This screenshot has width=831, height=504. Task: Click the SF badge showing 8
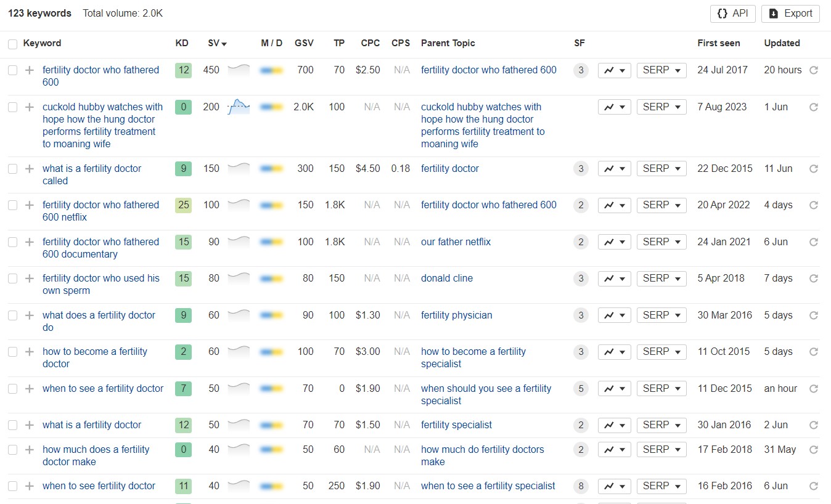coord(580,486)
